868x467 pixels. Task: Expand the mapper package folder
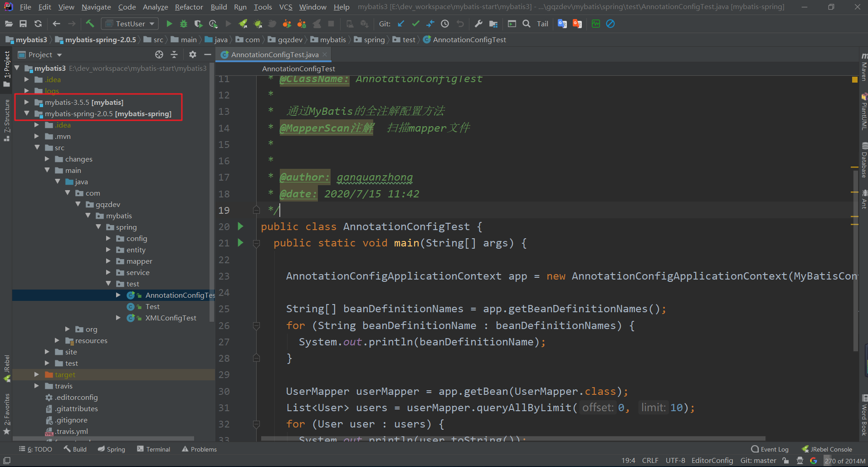tap(108, 261)
